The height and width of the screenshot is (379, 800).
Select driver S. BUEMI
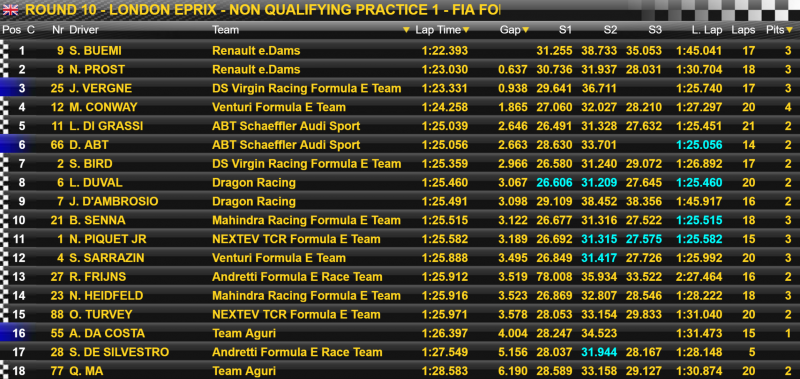click(x=95, y=50)
